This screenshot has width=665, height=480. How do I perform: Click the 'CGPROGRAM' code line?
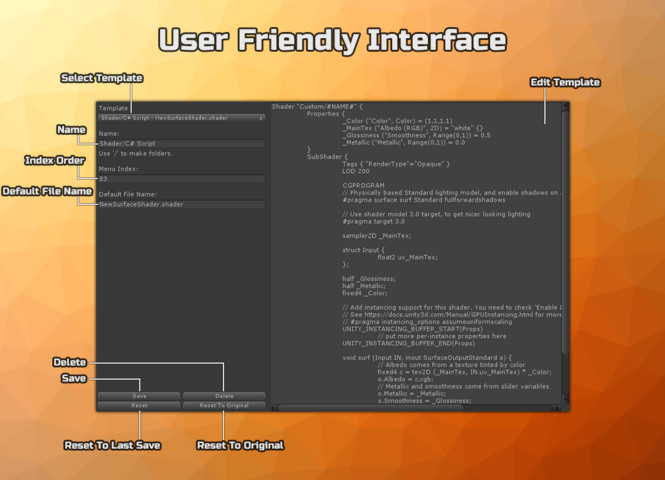(363, 185)
